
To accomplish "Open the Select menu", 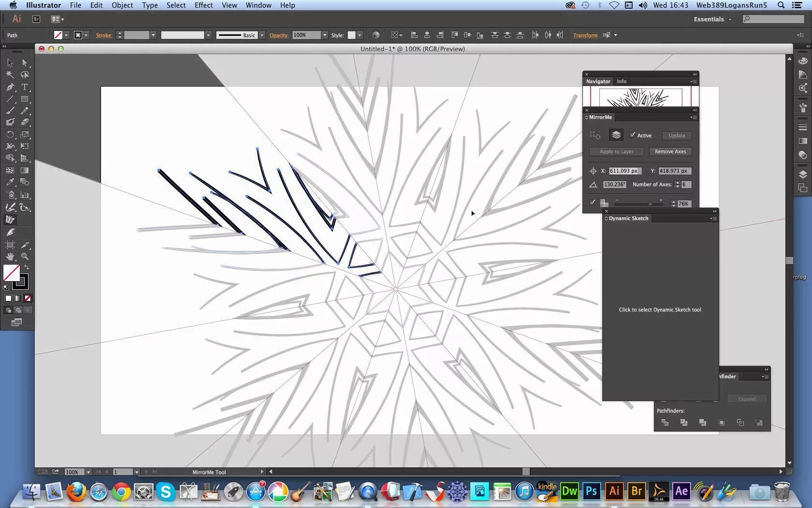I will [175, 5].
